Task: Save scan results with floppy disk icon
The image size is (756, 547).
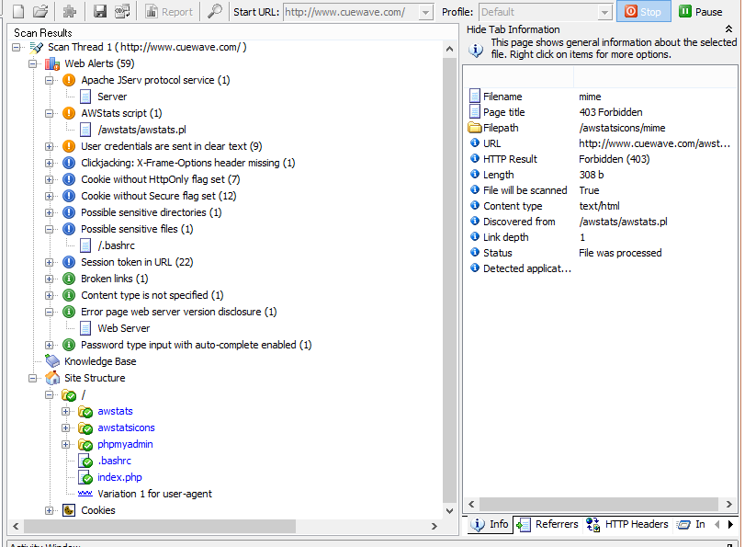Action: coord(100,11)
